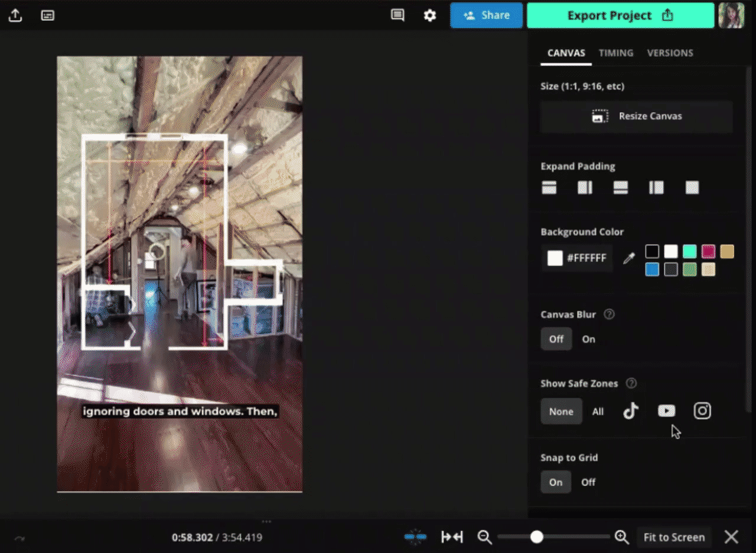This screenshot has width=756, height=553.
Task: Open the settings gear icon
Action: pos(430,15)
